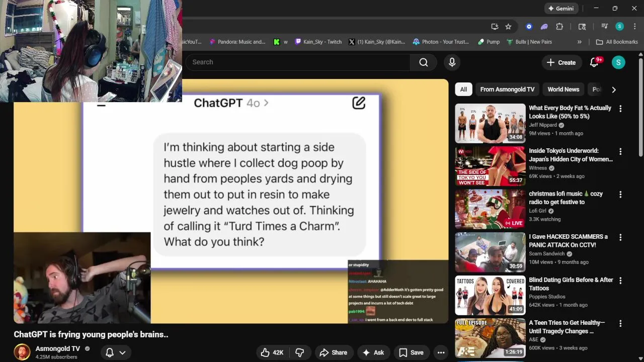
Task: Like the video with thumbs up
Action: click(x=272, y=352)
